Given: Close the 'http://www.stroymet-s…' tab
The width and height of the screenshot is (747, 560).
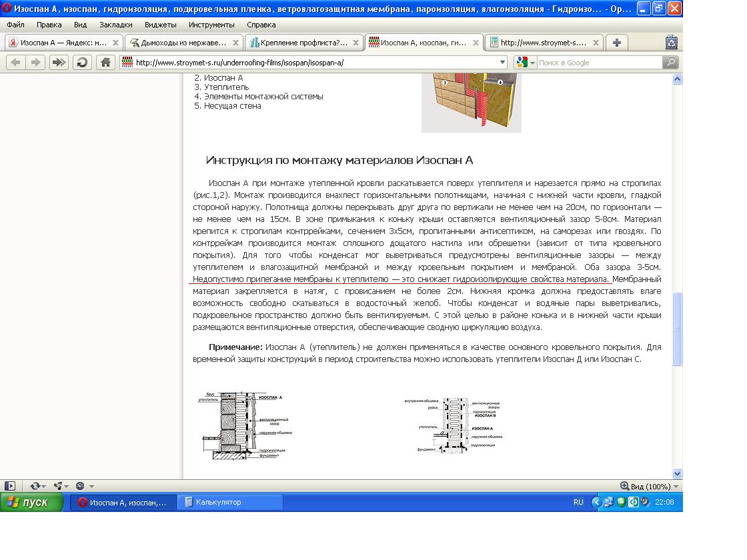Looking at the screenshot, I should [x=596, y=43].
